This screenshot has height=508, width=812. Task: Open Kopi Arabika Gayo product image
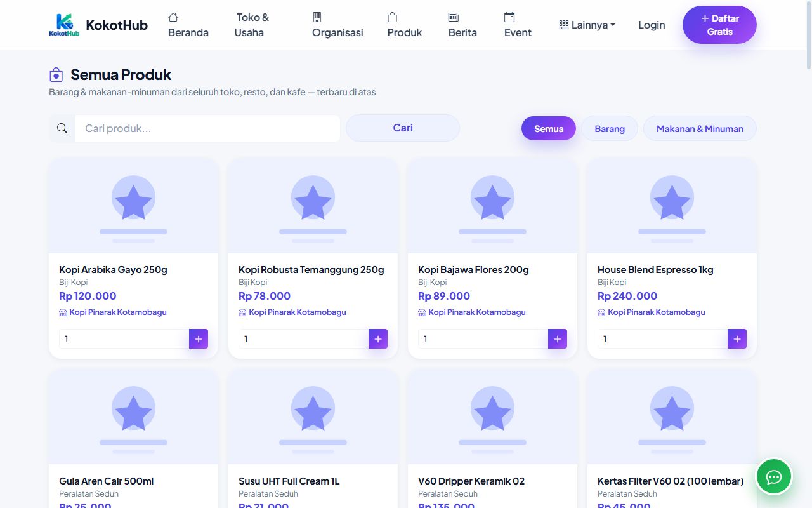pos(133,206)
